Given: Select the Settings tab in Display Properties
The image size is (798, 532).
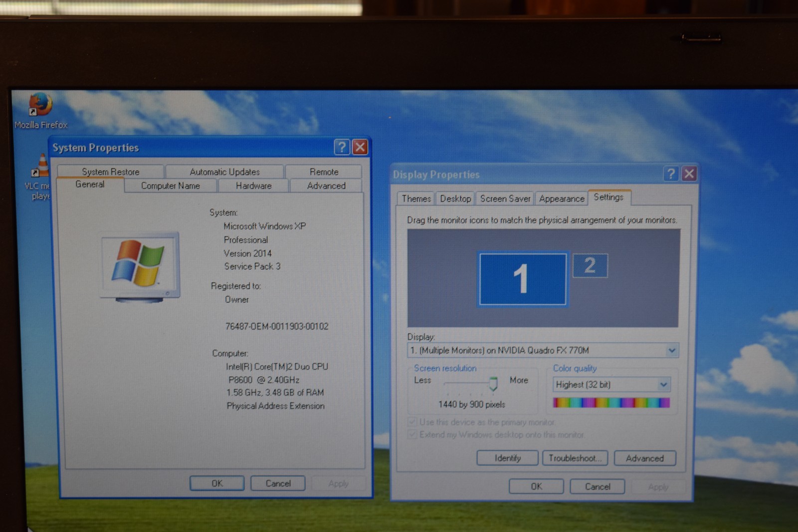Looking at the screenshot, I should [x=609, y=197].
